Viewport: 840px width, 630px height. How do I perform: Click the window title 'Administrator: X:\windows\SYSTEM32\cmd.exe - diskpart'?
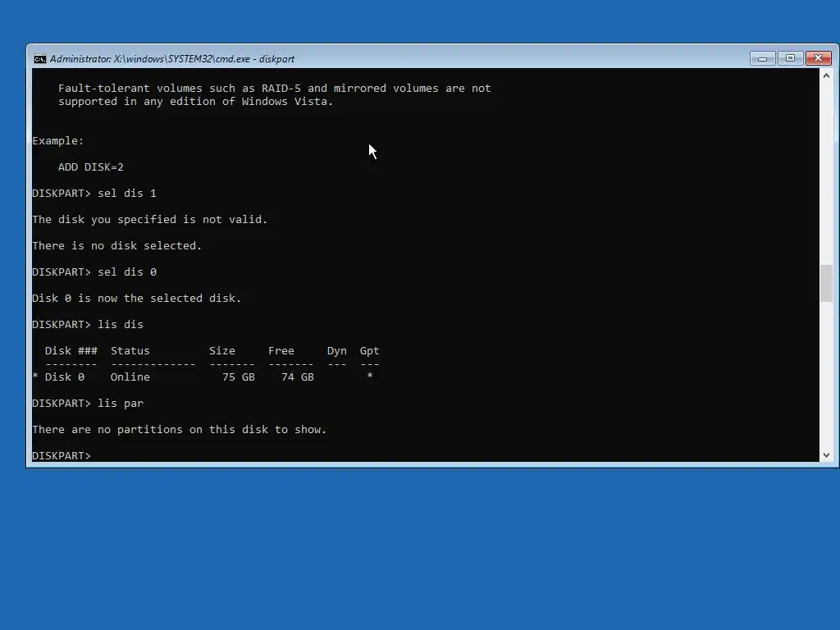click(172, 59)
